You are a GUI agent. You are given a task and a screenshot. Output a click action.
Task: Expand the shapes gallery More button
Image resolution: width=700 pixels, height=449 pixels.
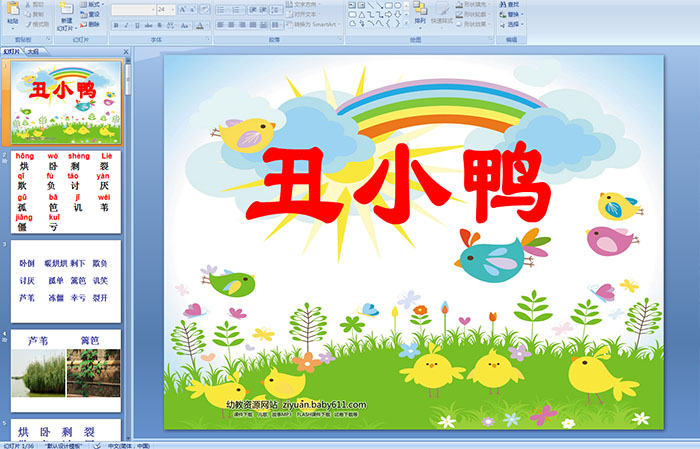click(x=406, y=24)
